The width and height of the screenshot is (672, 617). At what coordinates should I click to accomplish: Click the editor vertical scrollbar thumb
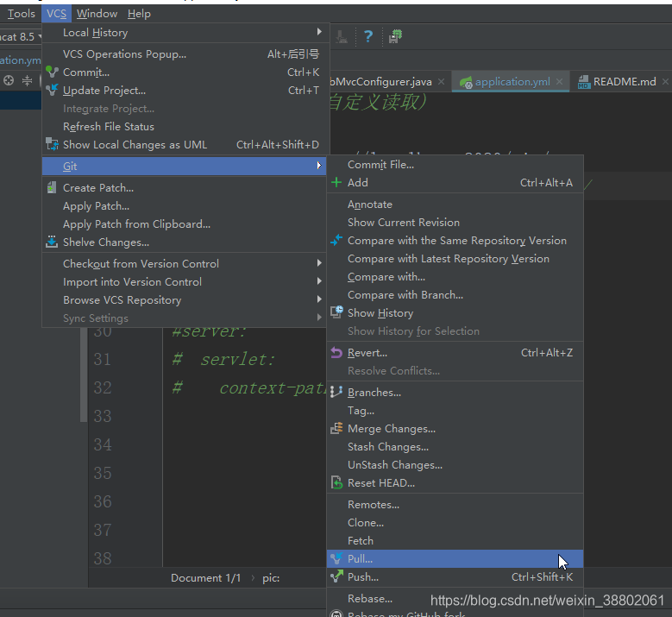pyautogui.click(x=83, y=375)
